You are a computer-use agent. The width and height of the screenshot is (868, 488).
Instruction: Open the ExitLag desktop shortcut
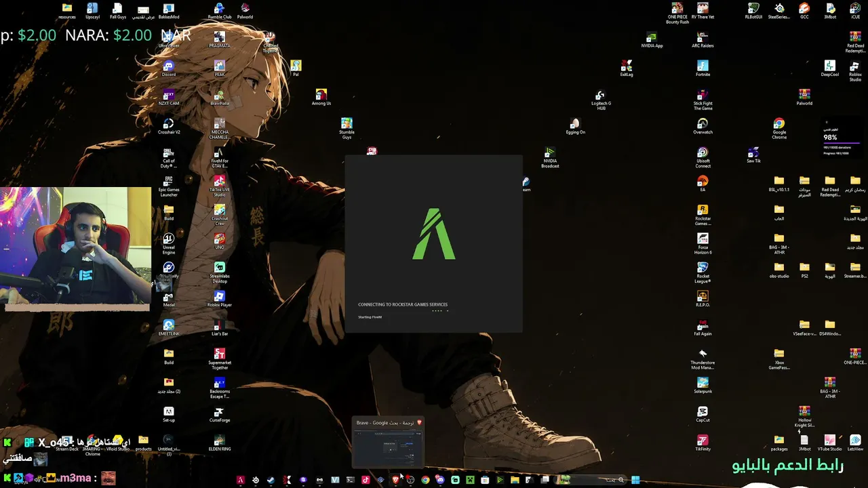627,68
